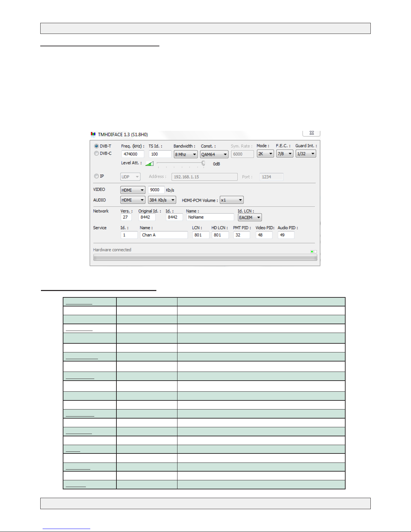Click the Video PID field showing 48
411x532 pixels.
(x=264, y=235)
